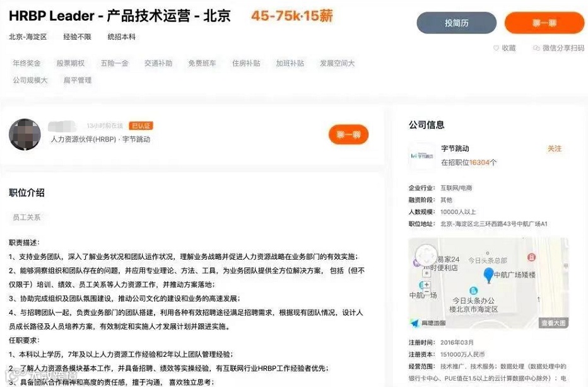Click the 字节跳动 company name
Image resolution: width=588 pixels, height=387 pixels.
coord(455,148)
